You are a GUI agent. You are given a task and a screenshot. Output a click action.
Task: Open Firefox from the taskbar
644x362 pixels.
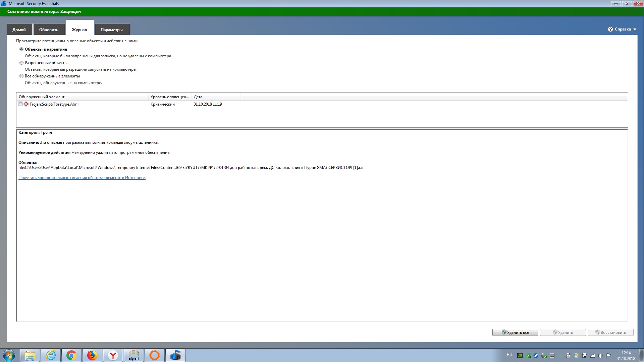coord(92,355)
